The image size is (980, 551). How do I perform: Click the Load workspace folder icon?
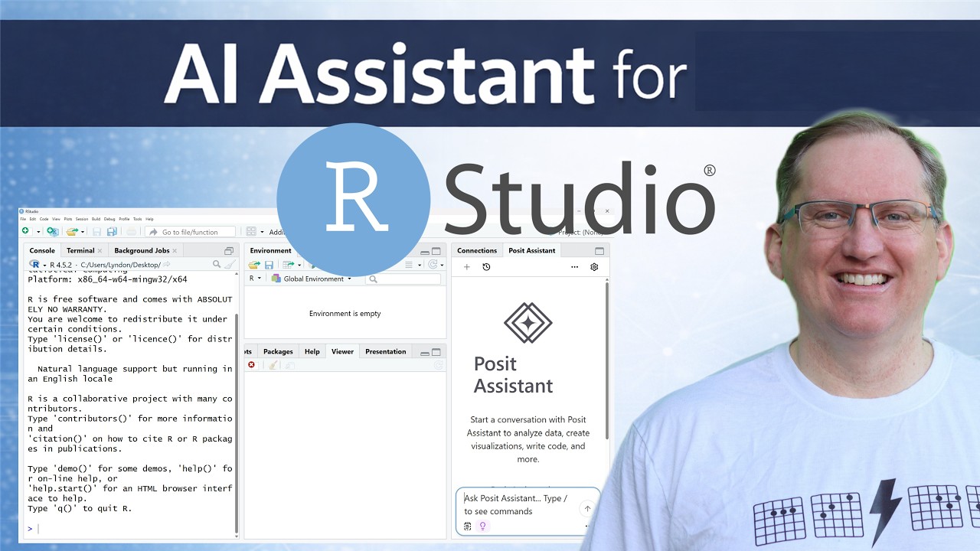[x=254, y=265]
